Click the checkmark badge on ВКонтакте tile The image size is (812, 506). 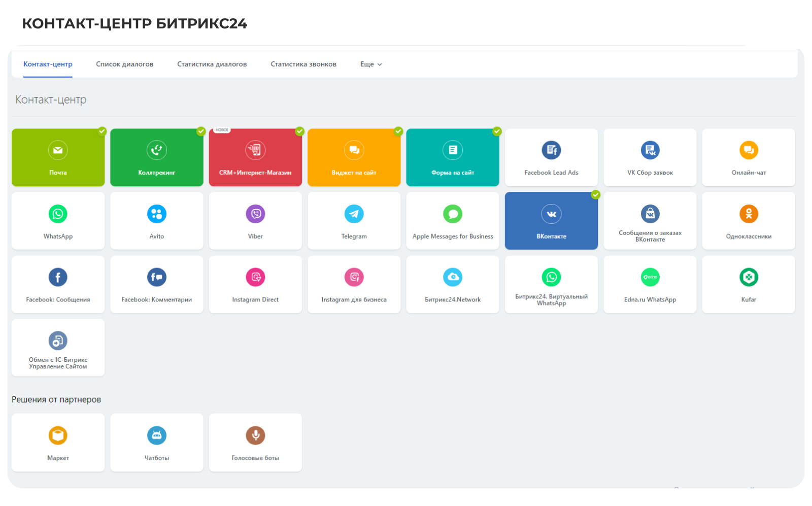point(596,195)
